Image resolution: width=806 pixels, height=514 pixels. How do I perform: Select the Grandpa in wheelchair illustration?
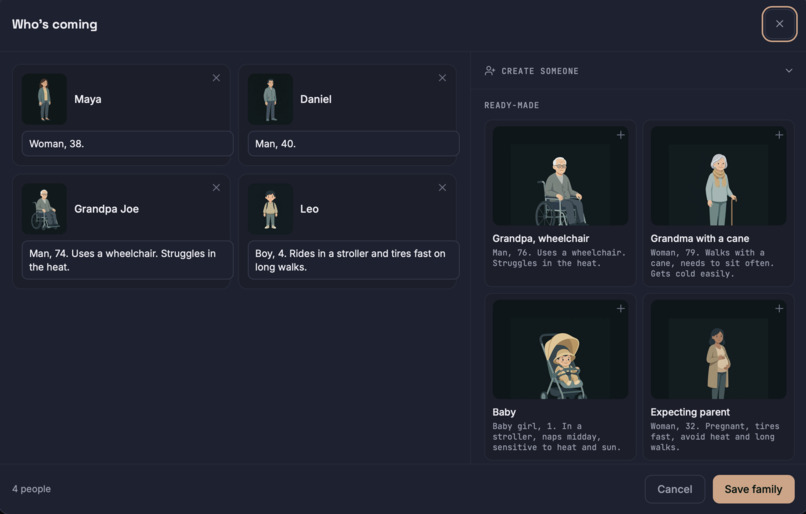pyautogui.click(x=560, y=176)
